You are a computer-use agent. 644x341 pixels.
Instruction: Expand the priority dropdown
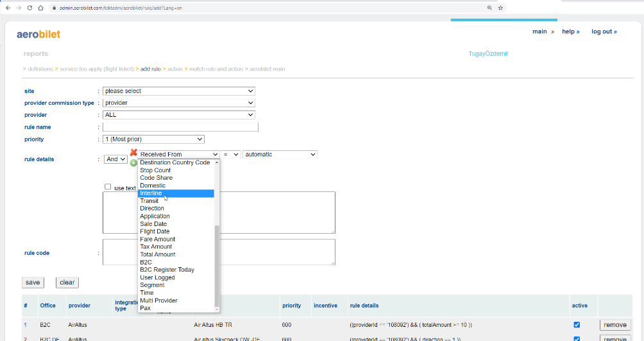(x=153, y=139)
